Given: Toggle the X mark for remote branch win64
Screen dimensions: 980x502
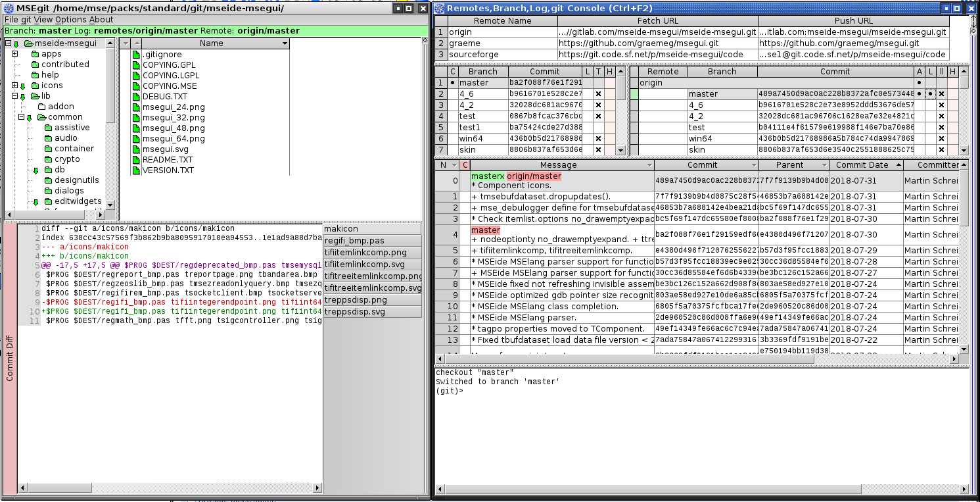Looking at the screenshot, I should point(941,139).
